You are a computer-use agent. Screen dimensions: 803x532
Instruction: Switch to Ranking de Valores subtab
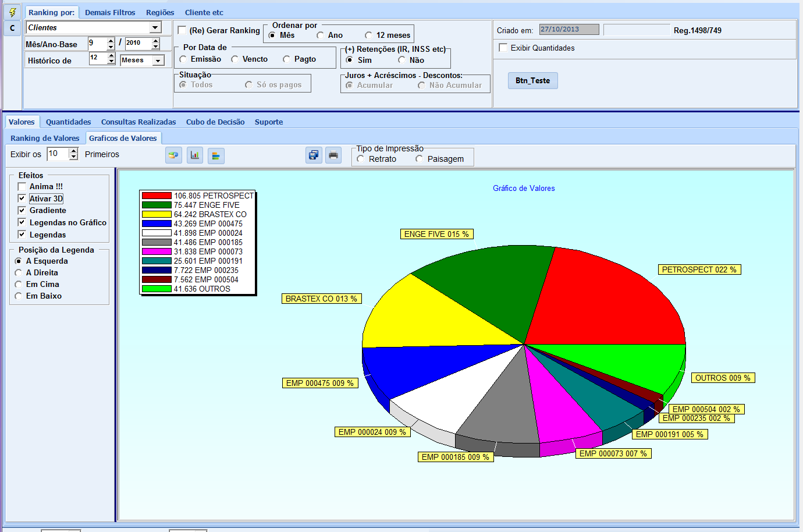click(45, 138)
